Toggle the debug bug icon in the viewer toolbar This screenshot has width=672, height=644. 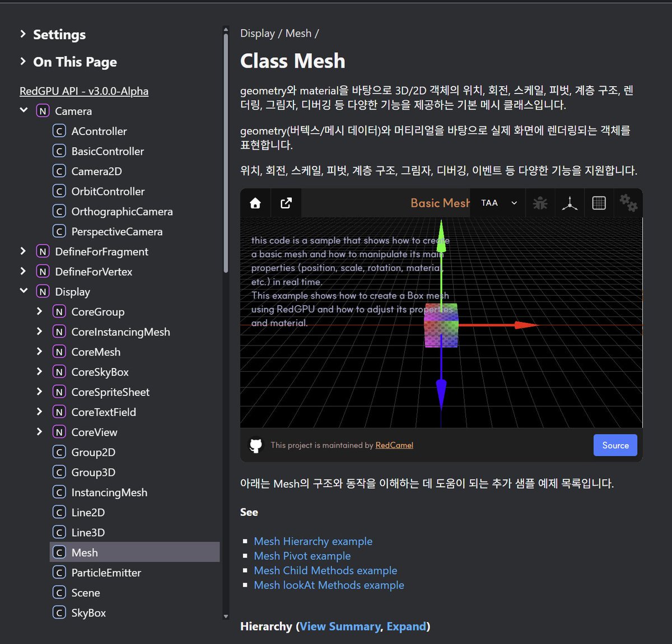tap(540, 203)
